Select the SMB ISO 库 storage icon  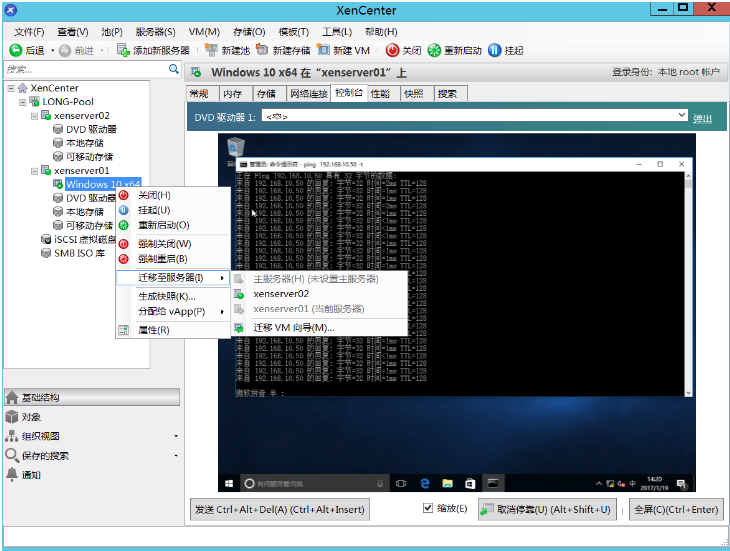46,253
